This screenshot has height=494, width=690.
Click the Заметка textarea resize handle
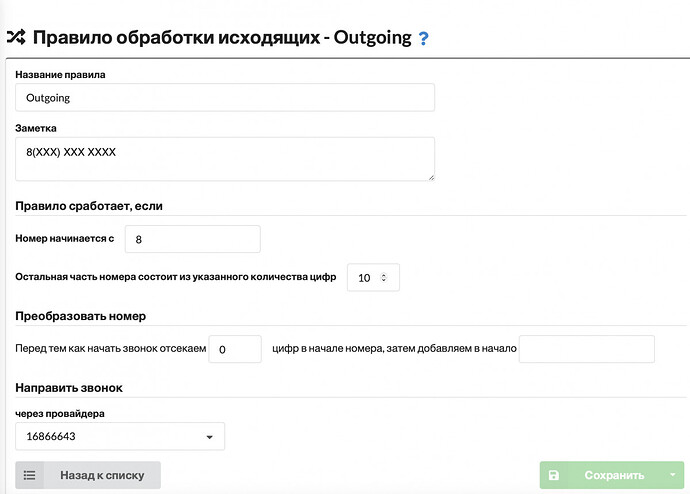431,177
